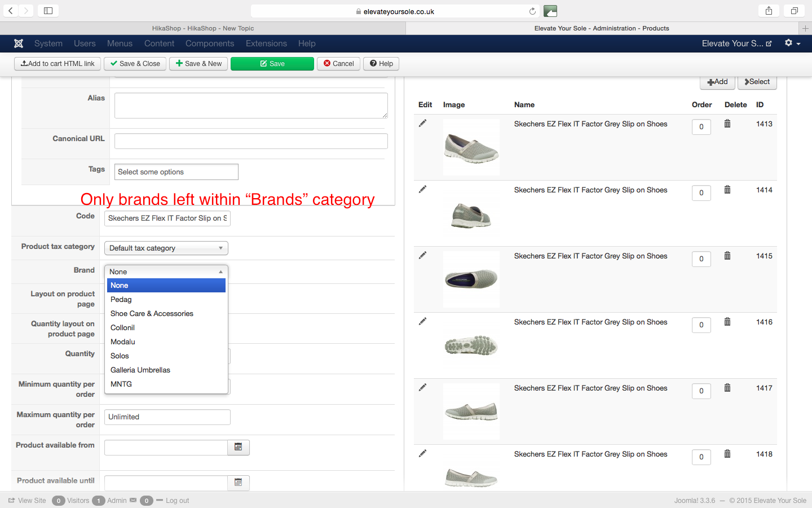The image size is (812, 508).
Task: Click the Tags select options field
Action: click(176, 172)
